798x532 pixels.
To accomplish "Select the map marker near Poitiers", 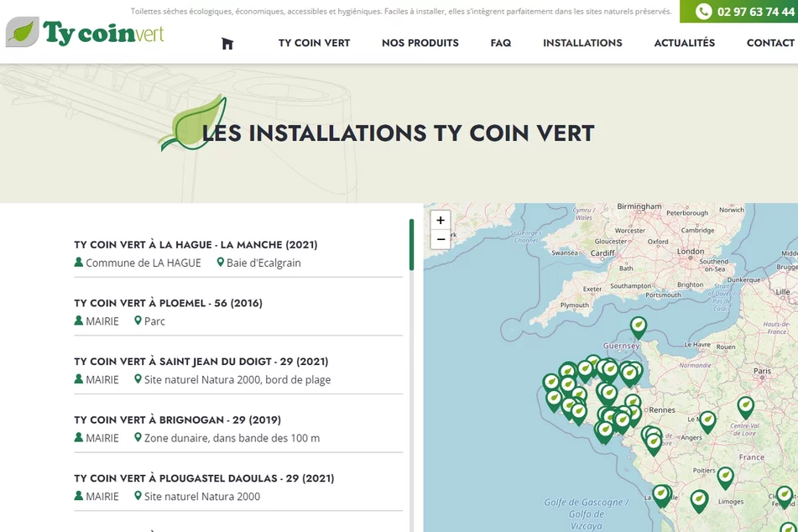I will (x=725, y=477).
